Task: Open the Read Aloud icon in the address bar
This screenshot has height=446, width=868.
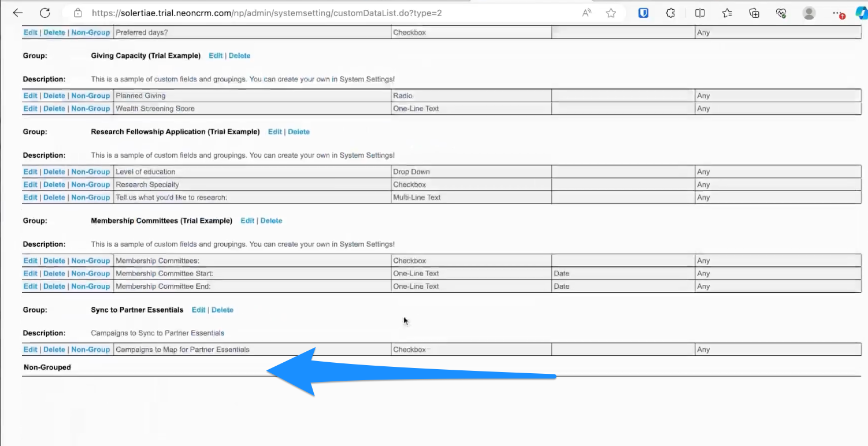Action: pyautogui.click(x=587, y=13)
